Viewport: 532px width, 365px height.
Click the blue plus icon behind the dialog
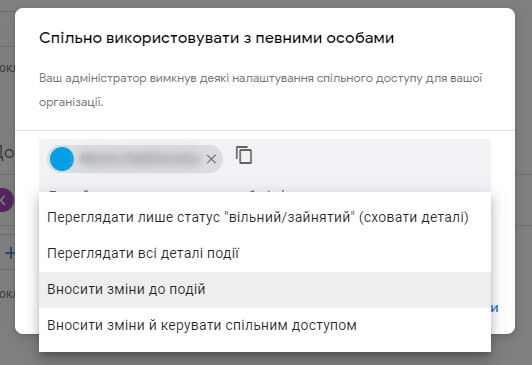tap(10, 253)
